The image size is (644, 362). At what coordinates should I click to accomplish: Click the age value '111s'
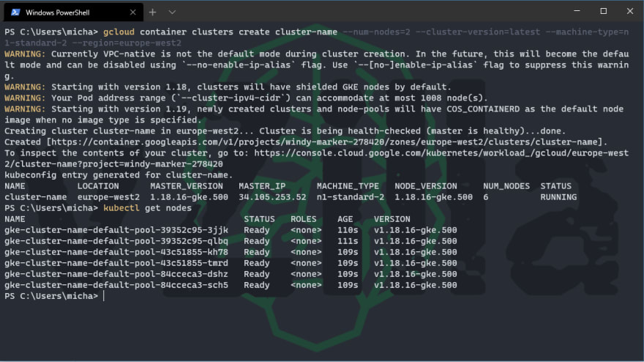(x=348, y=241)
